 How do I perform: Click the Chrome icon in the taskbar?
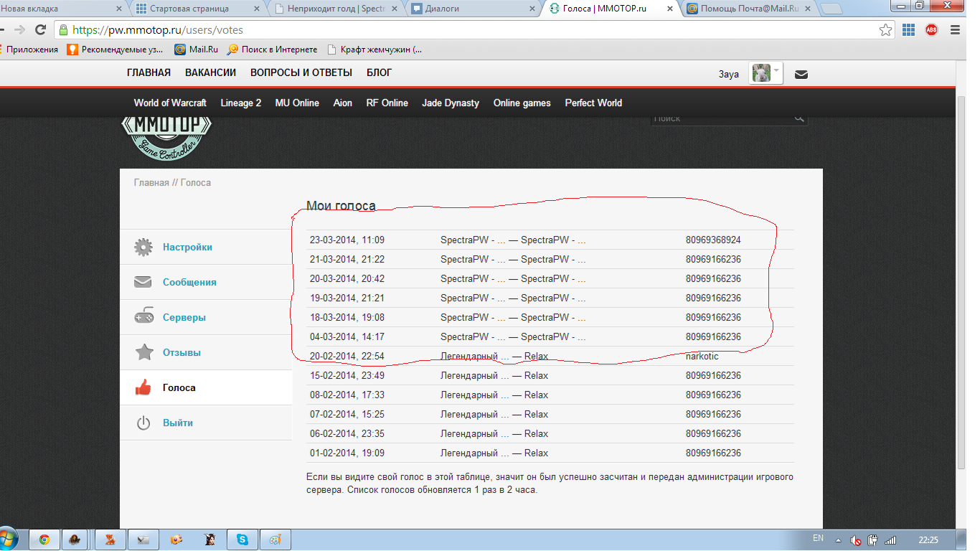pyautogui.click(x=44, y=540)
